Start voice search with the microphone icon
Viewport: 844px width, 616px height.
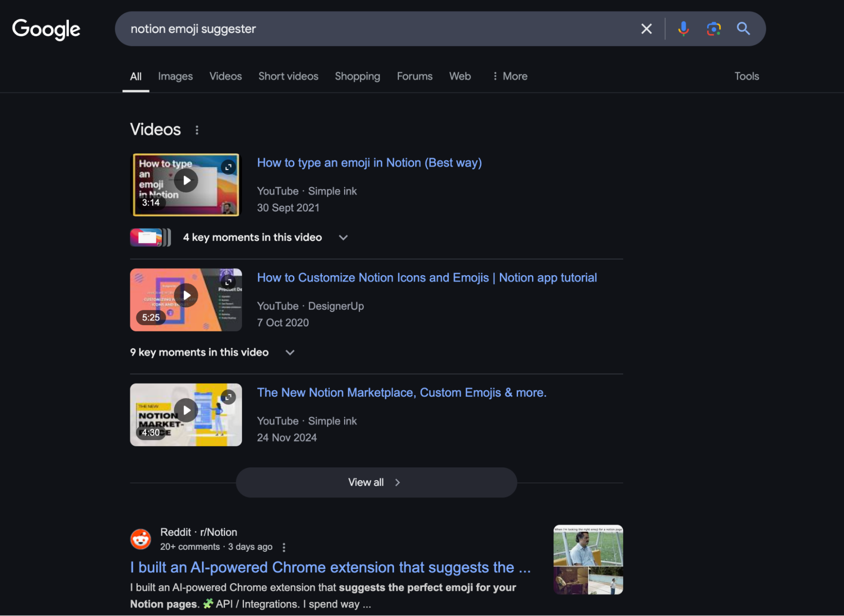(x=683, y=29)
